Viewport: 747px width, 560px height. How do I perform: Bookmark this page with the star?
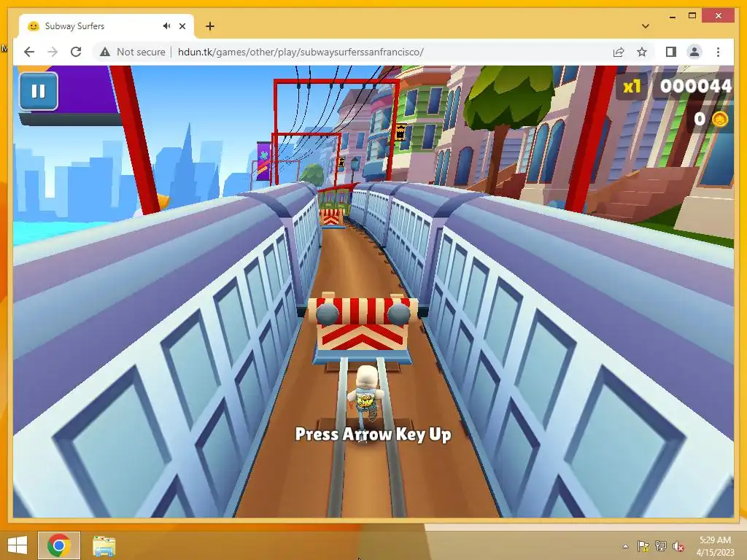click(642, 52)
